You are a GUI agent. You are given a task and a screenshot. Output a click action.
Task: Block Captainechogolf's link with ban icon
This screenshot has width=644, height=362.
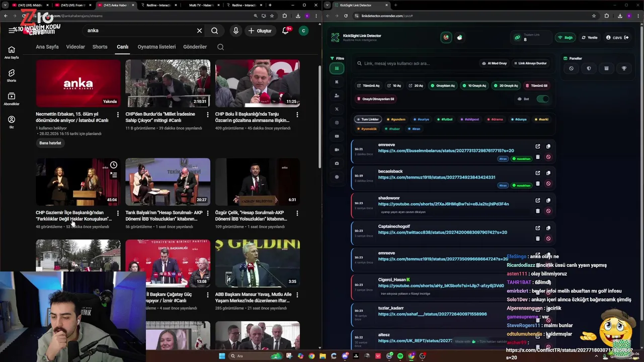pos(548,238)
